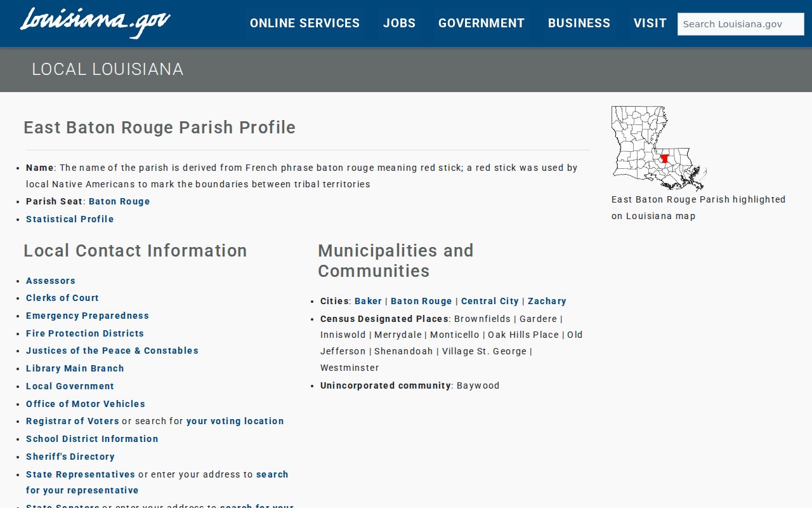Open Justices of the Peace & Constables
This screenshot has height=508, width=812.
pyautogui.click(x=112, y=351)
